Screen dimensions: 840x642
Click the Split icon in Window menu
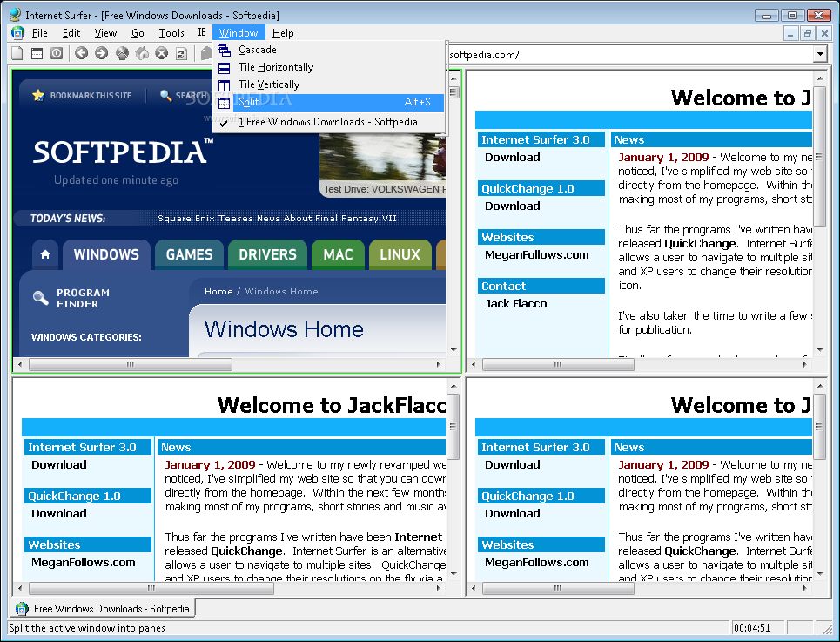pyautogui.click(x=224, y=103)
